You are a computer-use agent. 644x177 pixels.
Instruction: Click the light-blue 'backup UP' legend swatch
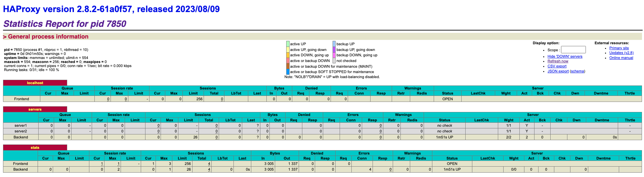pos(334,44)
